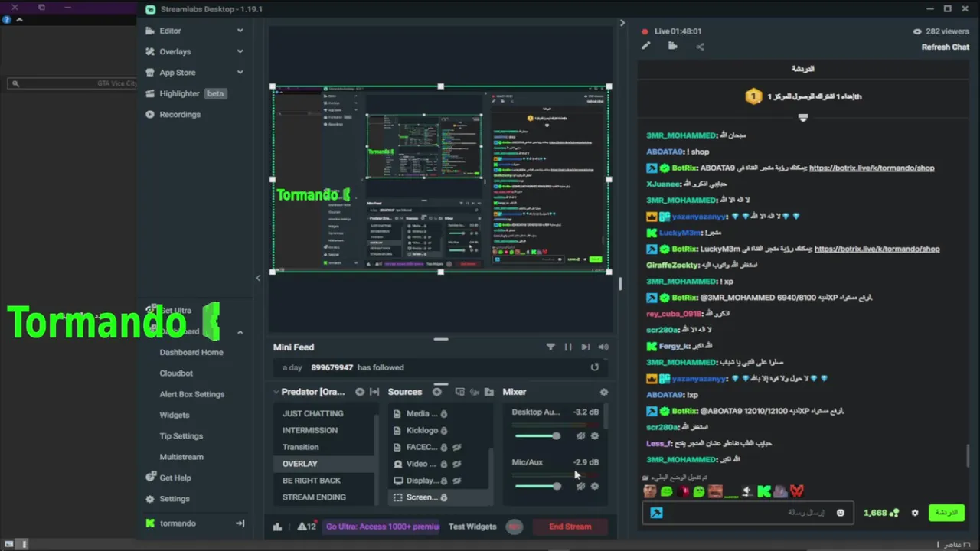Add a source folder in Sources panel
The image size is (980, 551).
(489, 392)
